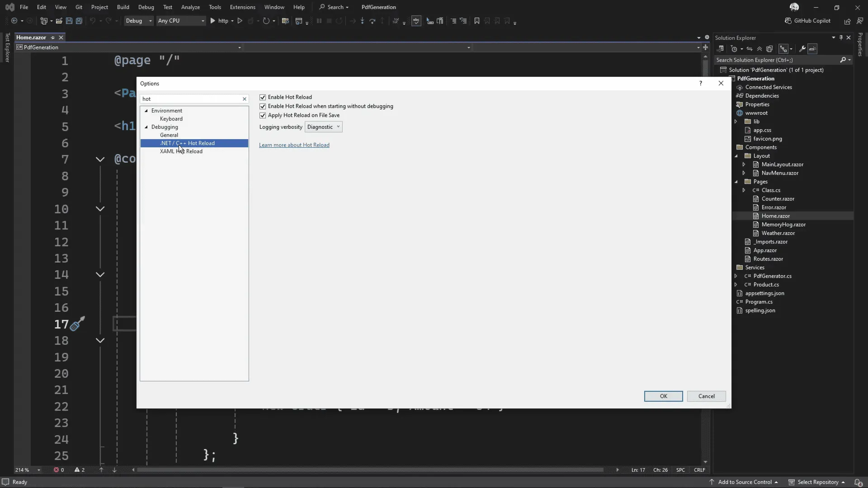Image resolution: width=868 pixels, height=488 pixels.
Task: Select Keyboard under Environment in Options
Action: coord(171,119)
